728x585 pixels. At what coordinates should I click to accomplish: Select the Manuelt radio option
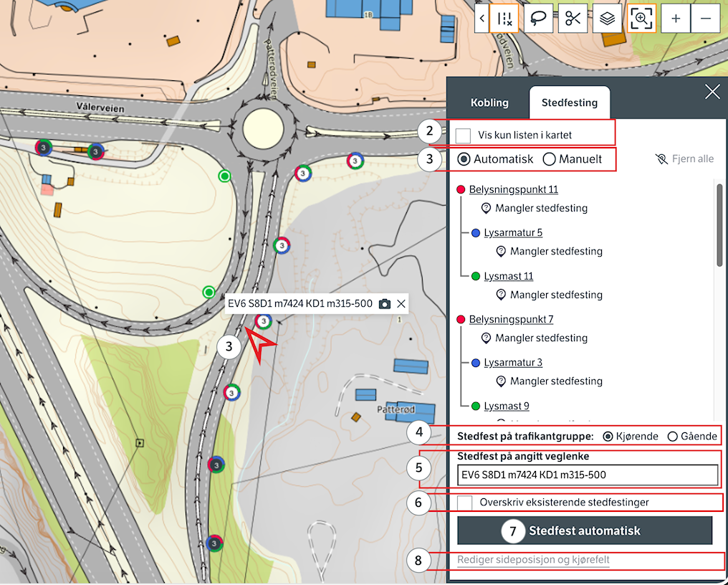tap(550, 159)
